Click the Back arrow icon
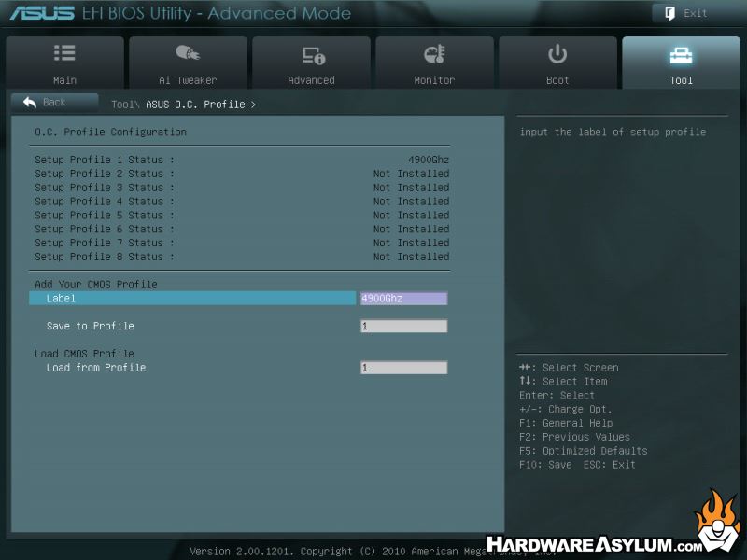 click(30, 102)
